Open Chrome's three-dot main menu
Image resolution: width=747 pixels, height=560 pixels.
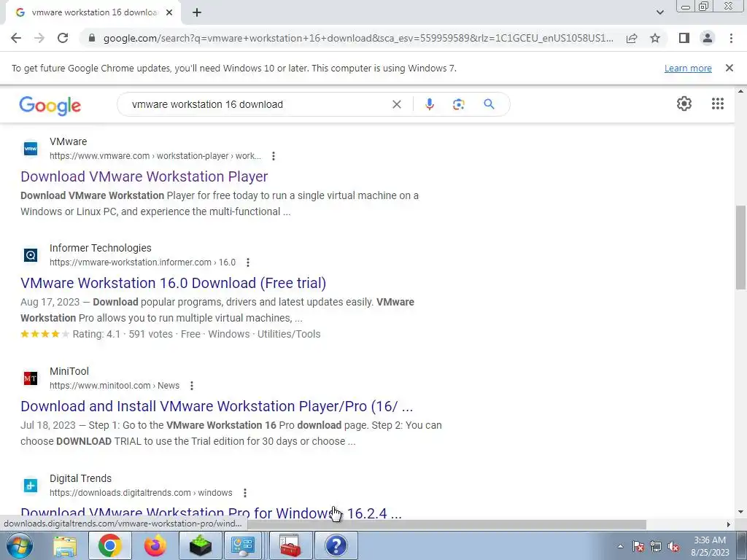731,38
